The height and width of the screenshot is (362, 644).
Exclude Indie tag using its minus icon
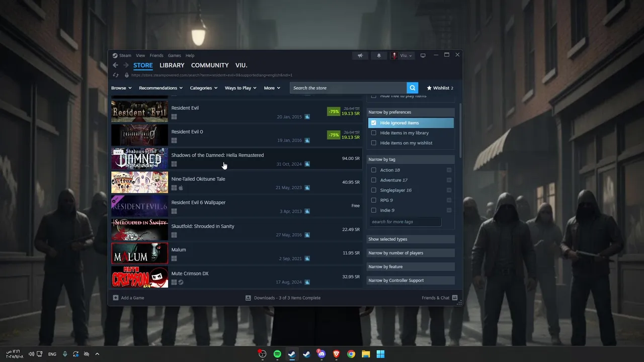[x=449, y=210]
